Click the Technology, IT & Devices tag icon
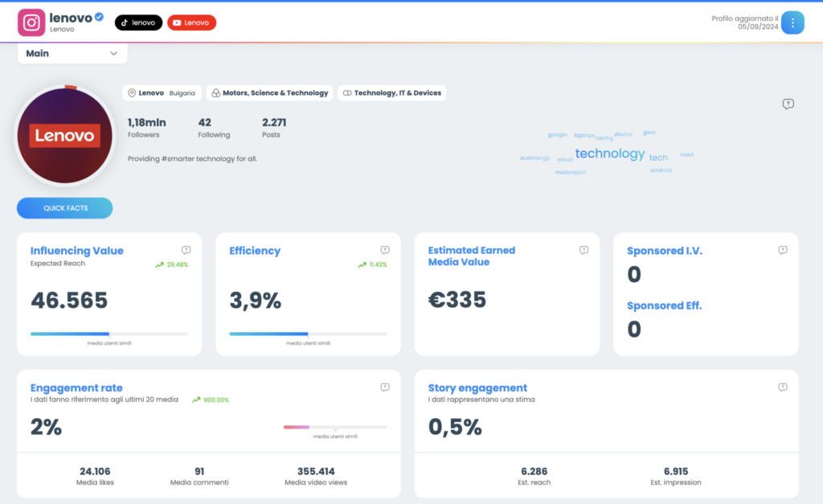Viewport: 823px width, 504px height. point(347,93)
